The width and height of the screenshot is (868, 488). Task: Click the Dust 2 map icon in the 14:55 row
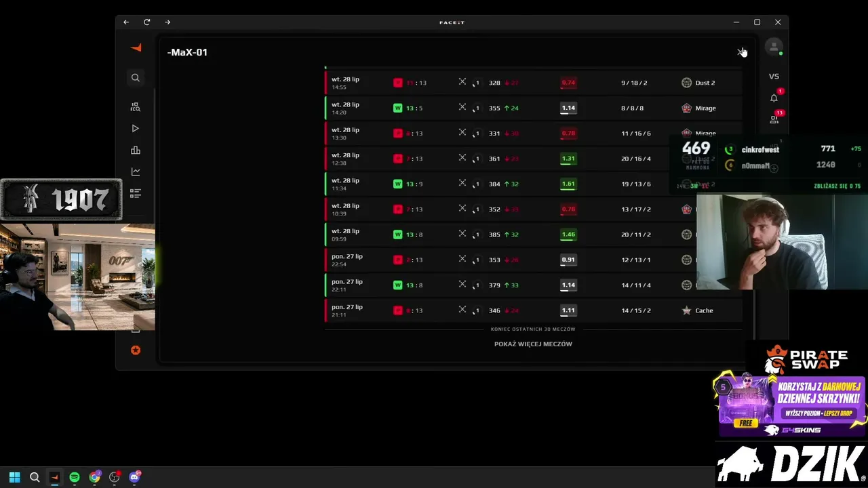pyautogui.click(x=686, y=83)
